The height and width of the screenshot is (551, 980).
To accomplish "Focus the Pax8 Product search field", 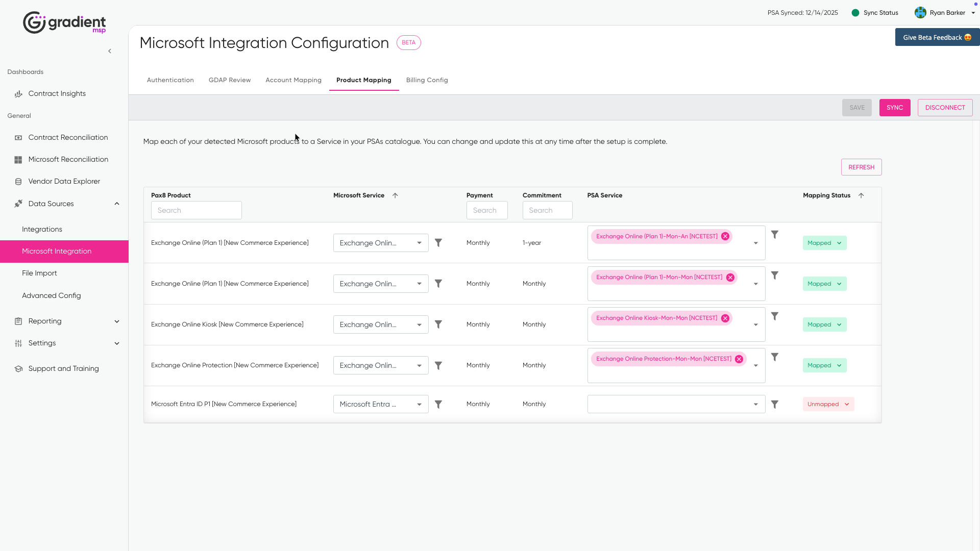I will (x=197, y=210).
